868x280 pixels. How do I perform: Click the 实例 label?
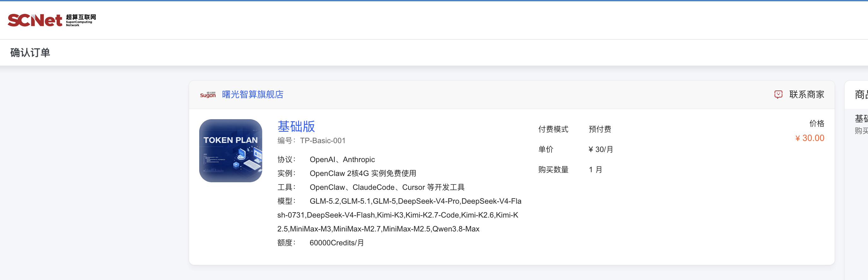tap(286, 173)
